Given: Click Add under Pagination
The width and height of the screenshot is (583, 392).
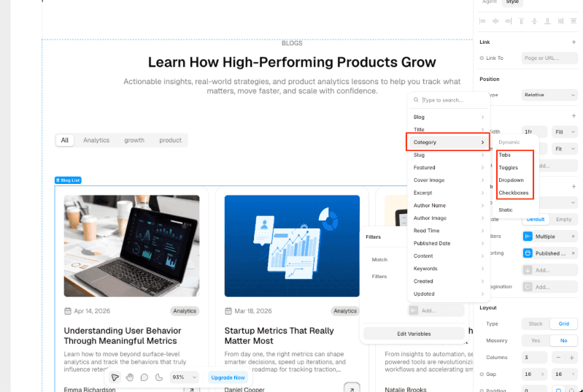Looking at the screenshot, I should [x=549, y=287].
